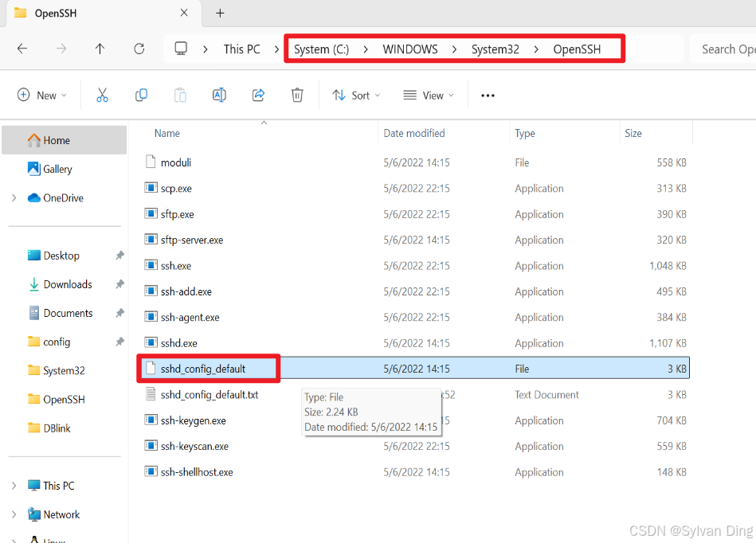Screen dimensions: 756x543
Task: Click the Paste clipboard icon
Action: coord(180,96)
